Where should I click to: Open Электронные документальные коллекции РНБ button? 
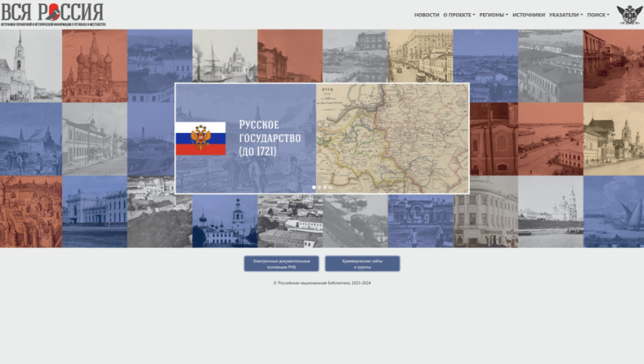pyautogui.click(x=281, y=264)
